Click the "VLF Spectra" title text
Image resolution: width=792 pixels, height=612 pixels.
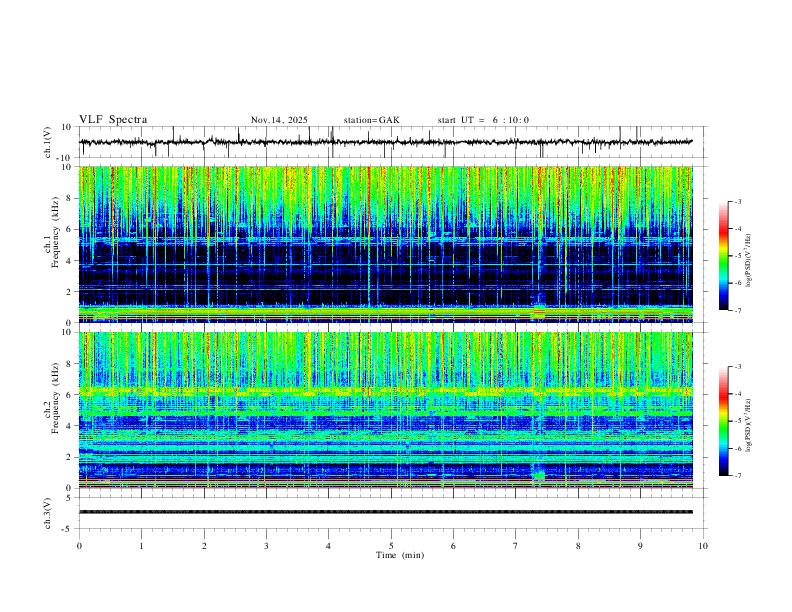coord(113,120)
